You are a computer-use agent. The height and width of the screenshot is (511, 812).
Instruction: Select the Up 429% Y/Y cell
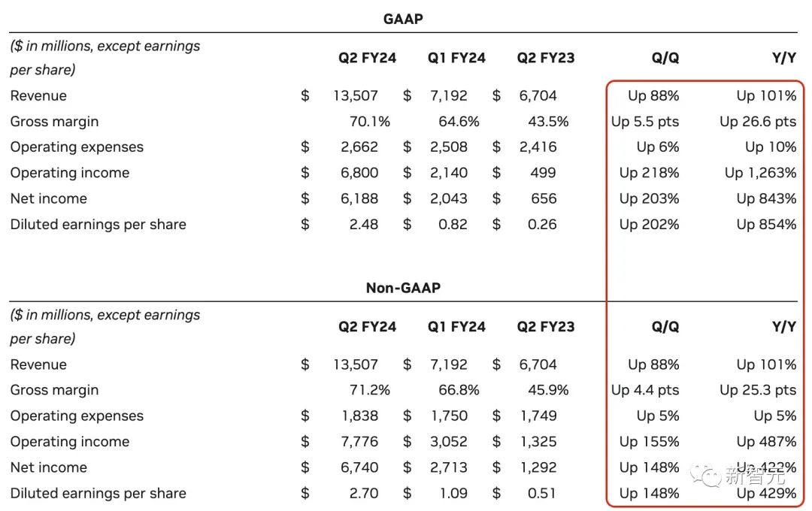(766, 494)
